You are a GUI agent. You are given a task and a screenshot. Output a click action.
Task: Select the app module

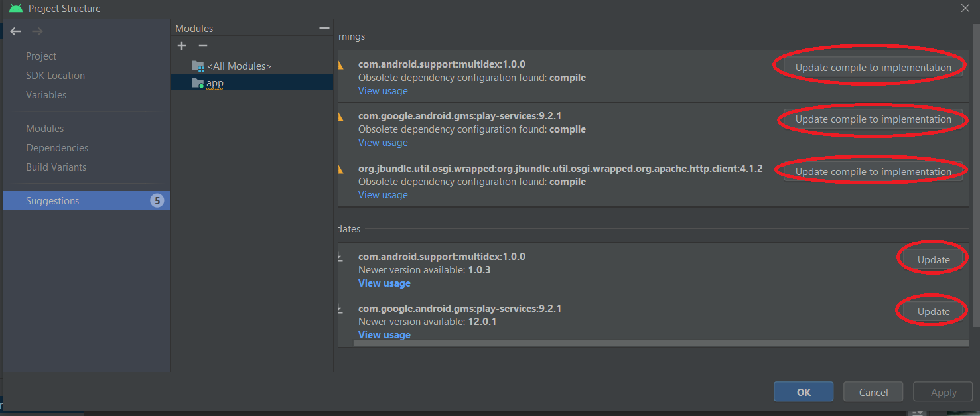coord(214,83)
